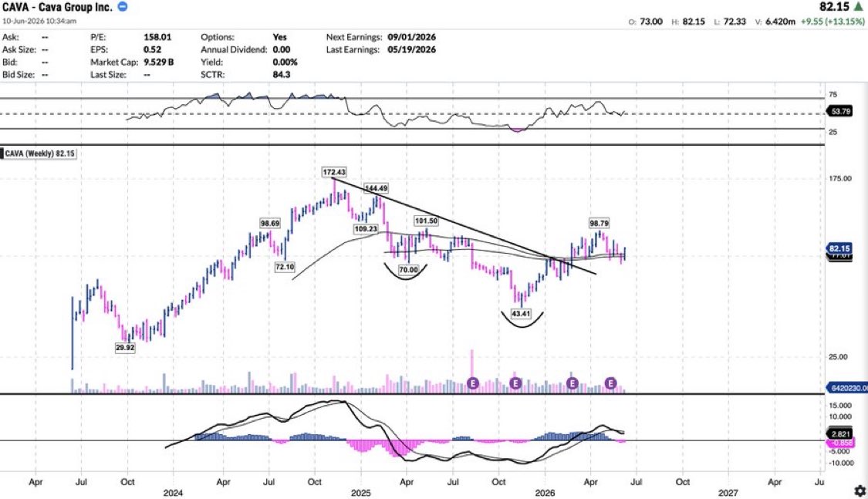This screenshot has width=868, height=499.
Task: Click the Options value Yes
Action: (x=279, y=37)
